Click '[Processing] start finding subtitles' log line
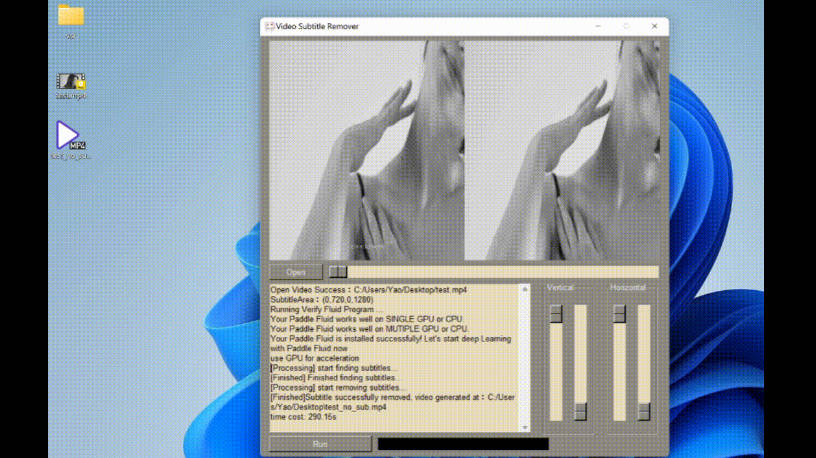The image size is (816, 458). (333, 368)
